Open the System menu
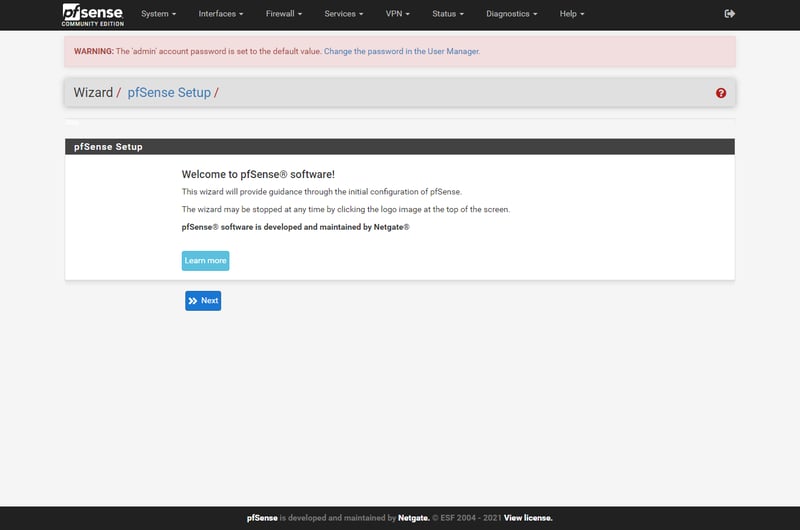The height and width of the screenshot is (530, 800). (x=159, y=14)
